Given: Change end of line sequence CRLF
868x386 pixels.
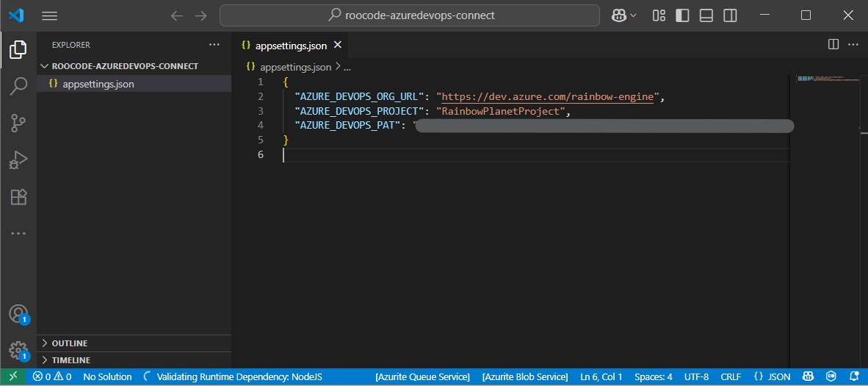Looking at the screenshot, I should coord(731,376).
